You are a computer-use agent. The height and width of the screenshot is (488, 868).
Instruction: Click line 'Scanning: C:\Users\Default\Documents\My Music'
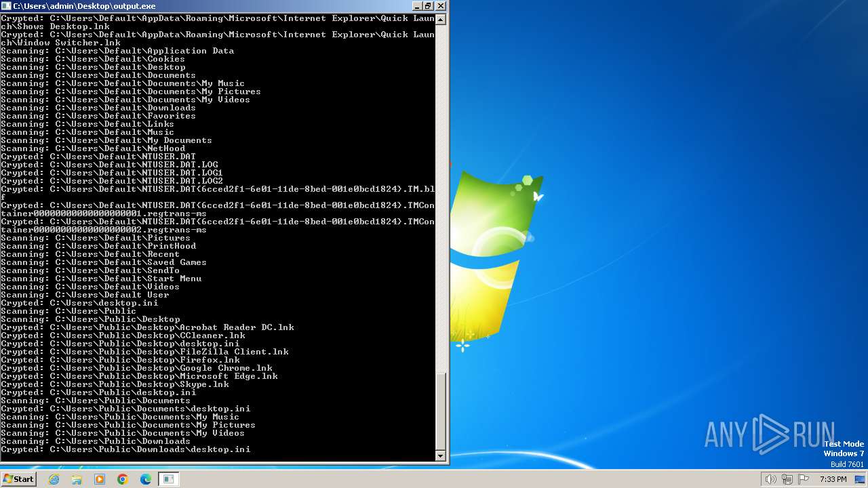pos(123,83)
